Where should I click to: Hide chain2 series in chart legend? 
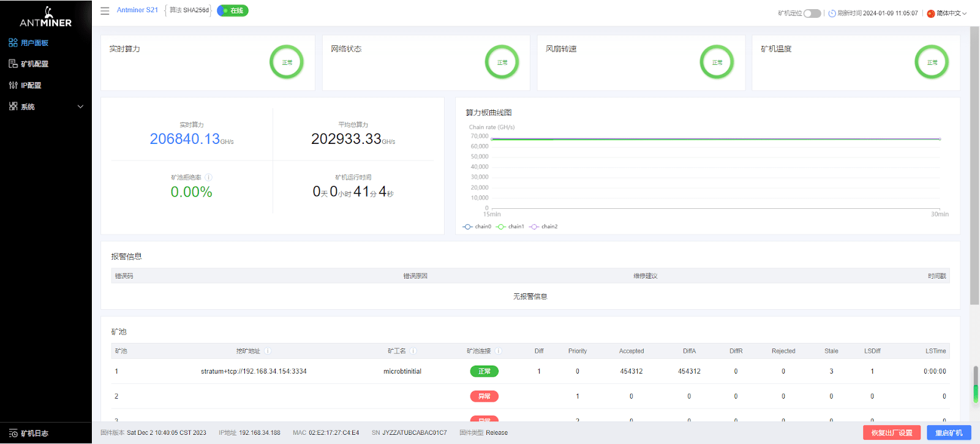[x=543, y=227]
